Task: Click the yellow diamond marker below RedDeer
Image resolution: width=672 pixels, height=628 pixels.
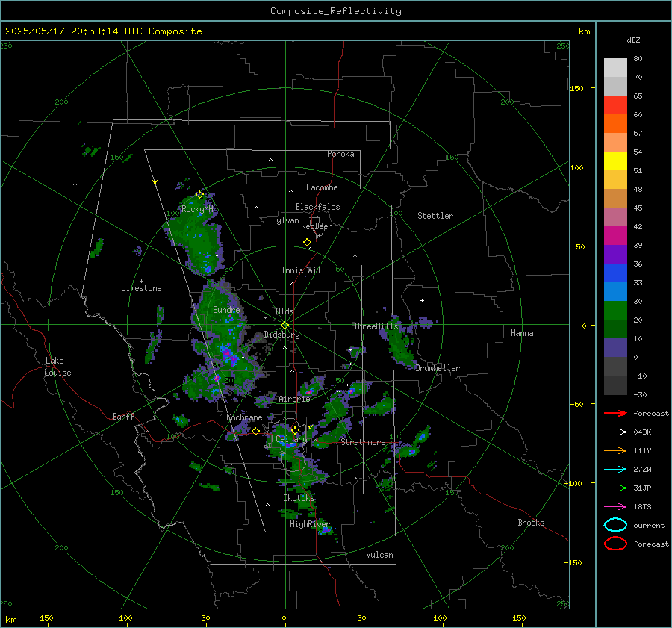Action: pos(307,243)
